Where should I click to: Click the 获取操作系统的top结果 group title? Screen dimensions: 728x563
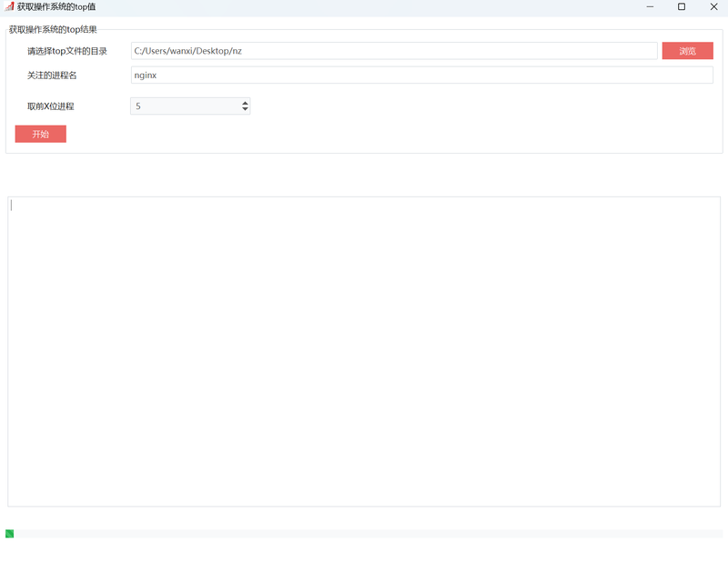point(53,30)
